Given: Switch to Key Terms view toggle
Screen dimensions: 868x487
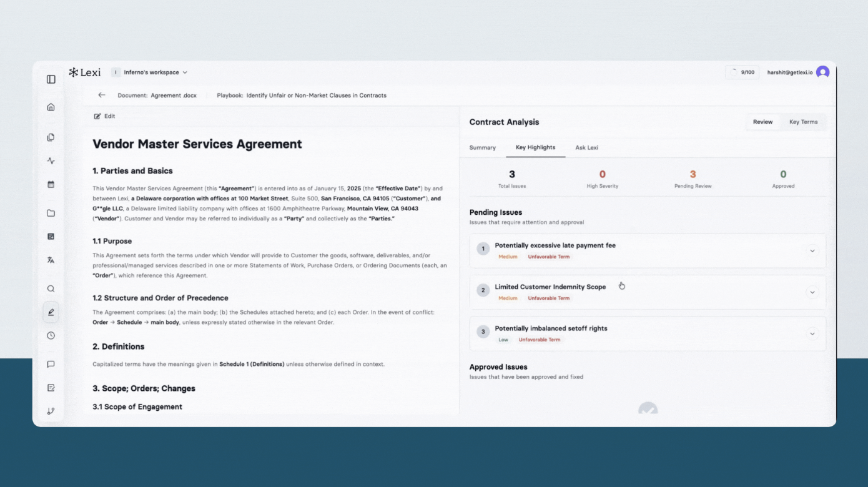Looking at the screenshot, I should pos(803,122).
